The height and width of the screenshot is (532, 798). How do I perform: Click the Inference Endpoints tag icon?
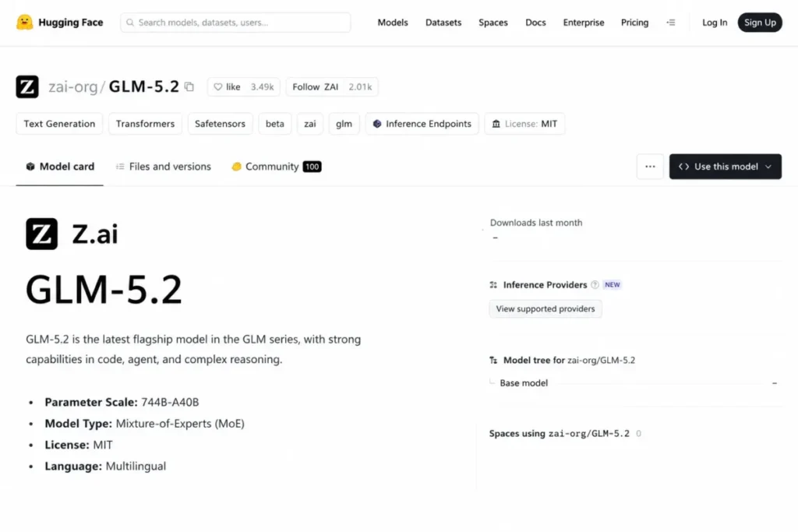[377, 124]
